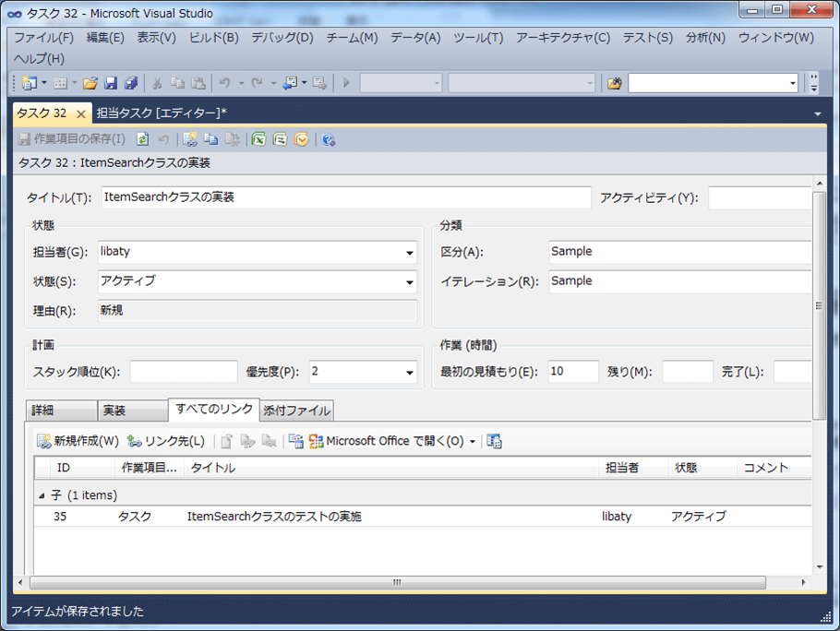Close the タスク 32 tab
The image size is (840, 631).
point(81,114)
